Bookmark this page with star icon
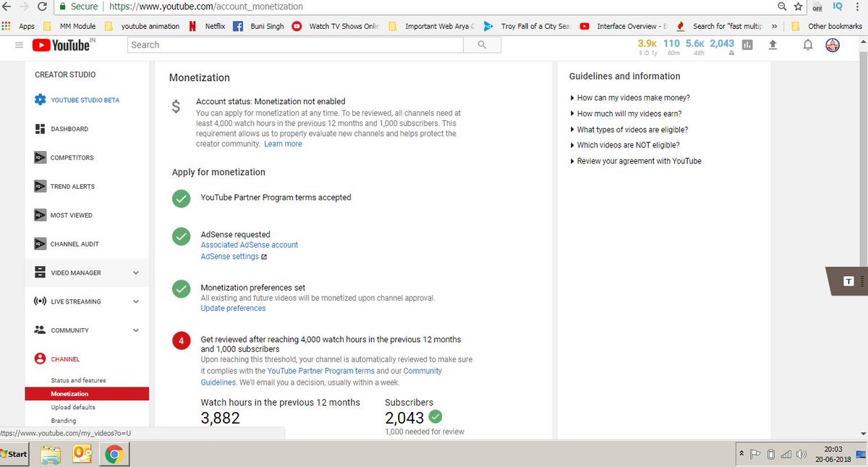 (x=798, y=7)
